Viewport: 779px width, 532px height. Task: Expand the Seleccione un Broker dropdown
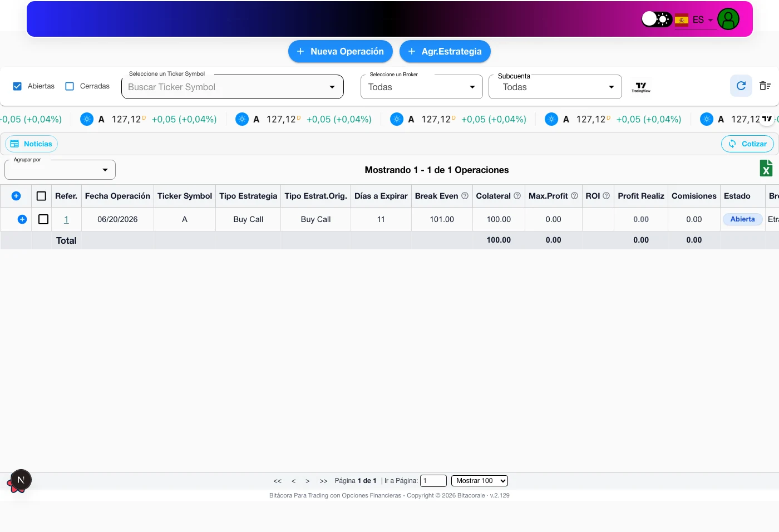[422, 87]
